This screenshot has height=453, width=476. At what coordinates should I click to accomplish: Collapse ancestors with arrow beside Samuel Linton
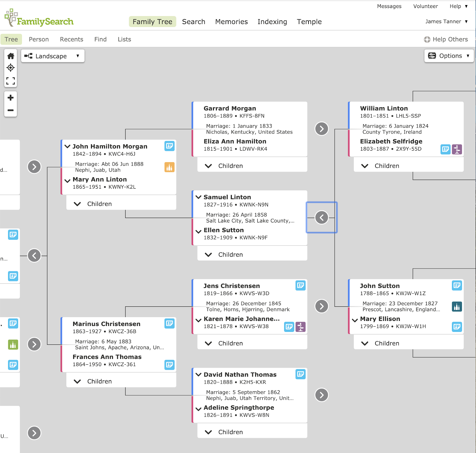tap(322, 217)
